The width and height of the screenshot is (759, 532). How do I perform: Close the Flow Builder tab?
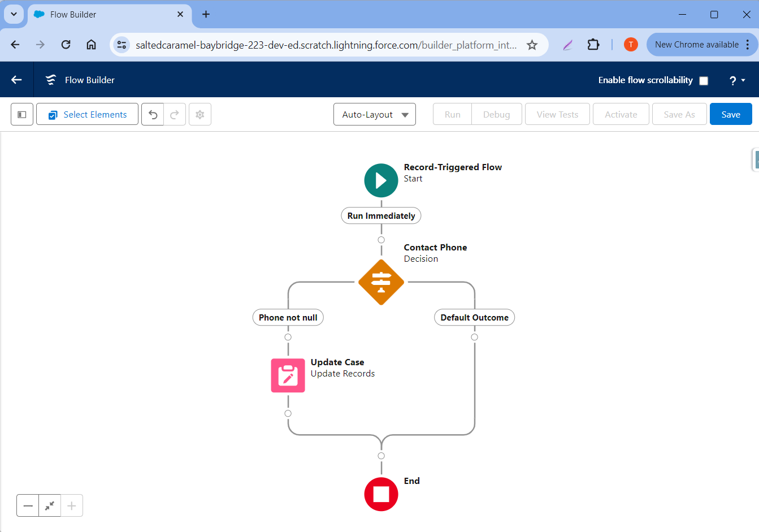180,14
